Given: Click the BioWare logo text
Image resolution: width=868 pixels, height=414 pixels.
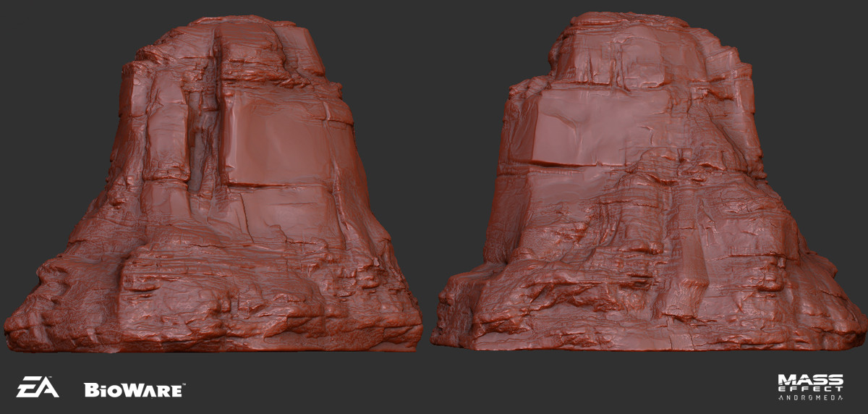Looking at the screenshot, I should pyautogui.click(x=135, y=389).
